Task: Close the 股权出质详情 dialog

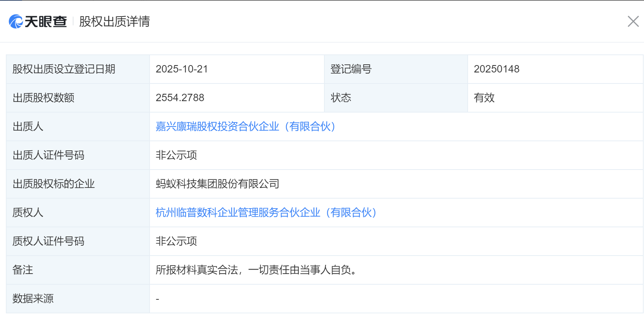Action: (x=633, y=21)
